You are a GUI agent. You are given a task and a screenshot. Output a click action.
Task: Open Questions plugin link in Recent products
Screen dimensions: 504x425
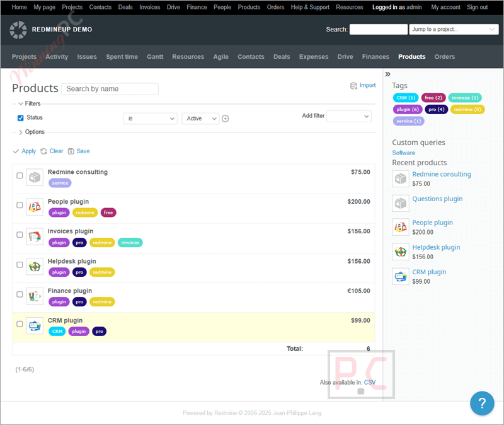437,199
